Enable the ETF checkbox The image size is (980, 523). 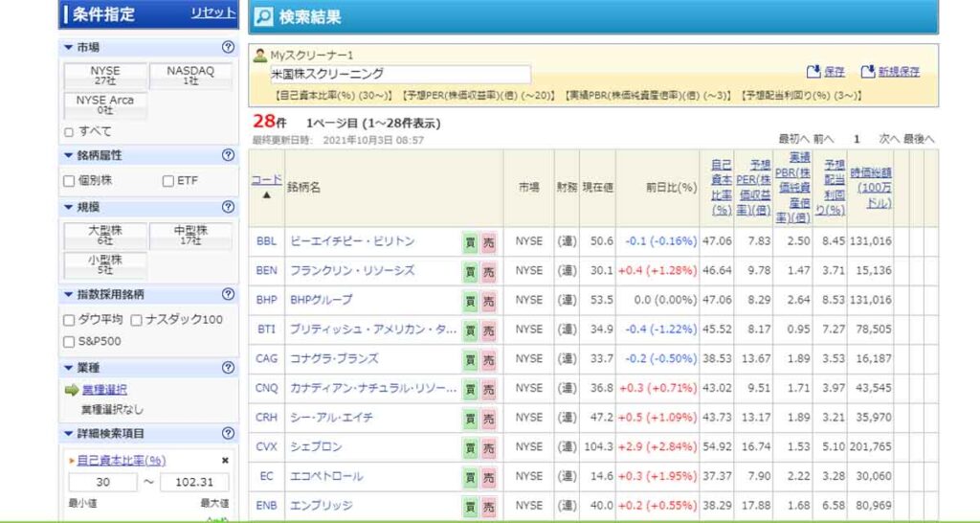click(168, 181)
